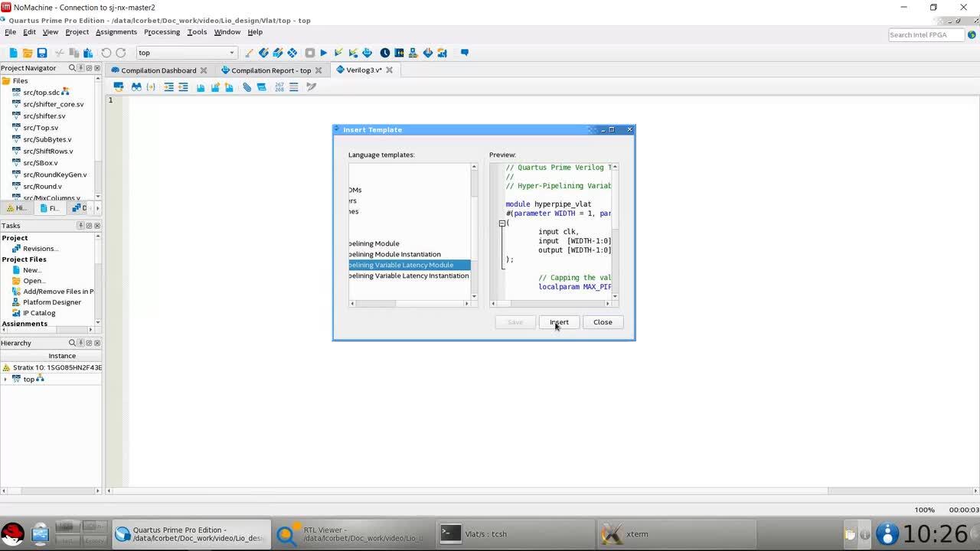Switch to the Compilation Dashboard tab
The image size is (980, 551).
point(158,70)
